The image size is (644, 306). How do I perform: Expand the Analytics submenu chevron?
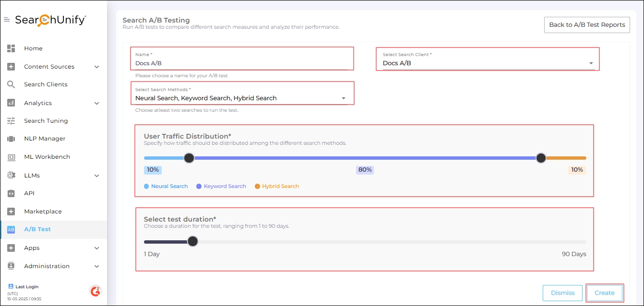pyautogui.click(x=96, y=103)
